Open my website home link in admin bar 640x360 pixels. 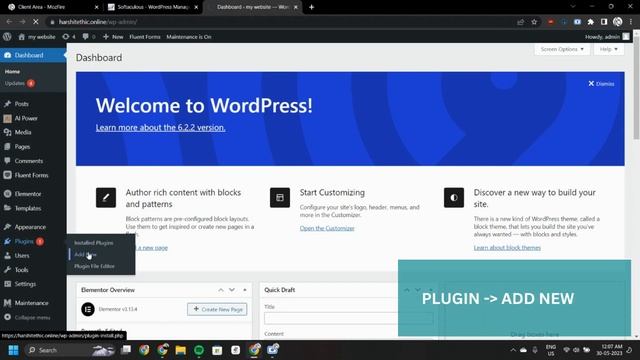[37, 37]
